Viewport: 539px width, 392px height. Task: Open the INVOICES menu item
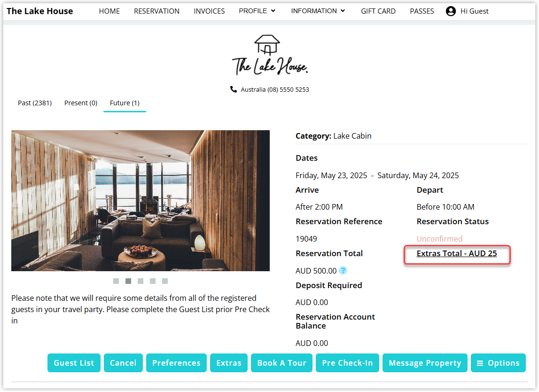[x=209, y=11]
